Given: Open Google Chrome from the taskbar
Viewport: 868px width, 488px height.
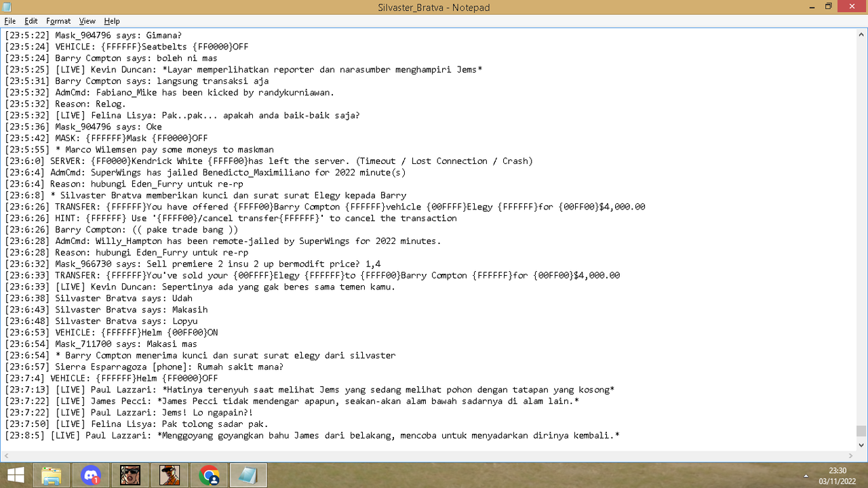Looking at the screenshot, I should (209, 475).
